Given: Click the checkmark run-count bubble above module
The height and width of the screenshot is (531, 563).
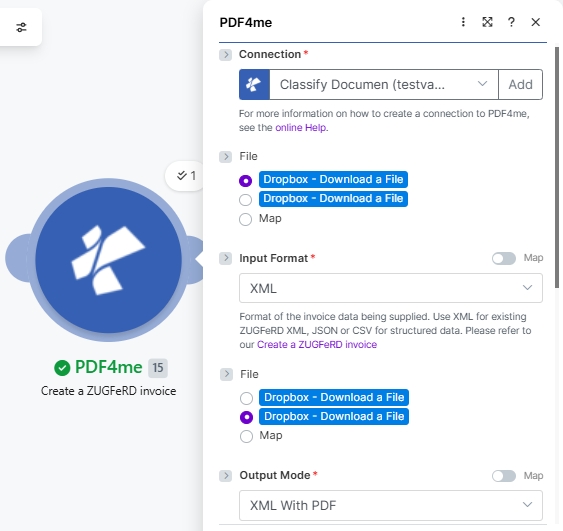Looking at the screenshot, I should pyautogui.click(x=186, y=176).
